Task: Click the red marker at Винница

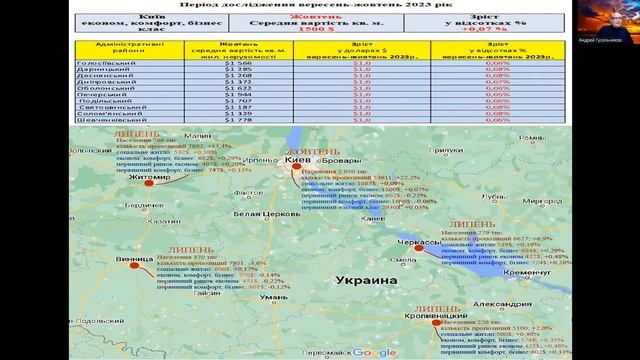Action: click(134, 265)
